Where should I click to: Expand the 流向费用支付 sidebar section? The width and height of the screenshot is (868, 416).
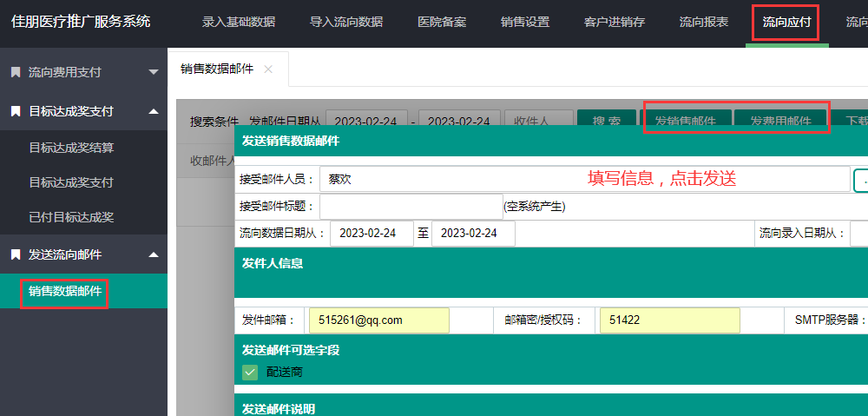point(154,72)
